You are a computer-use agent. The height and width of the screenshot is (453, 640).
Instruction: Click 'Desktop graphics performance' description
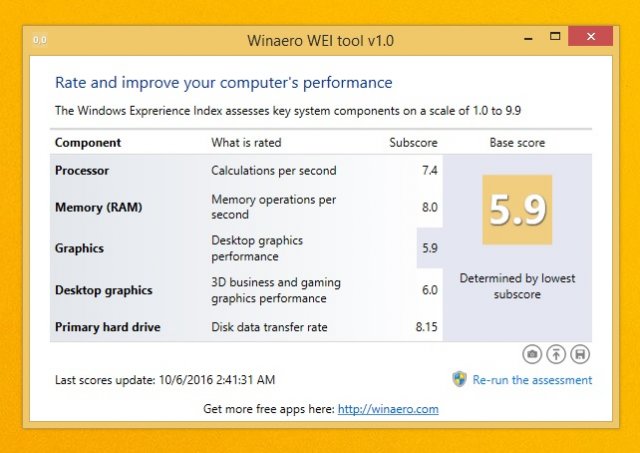pyautogui.click(x=257, y=248)
